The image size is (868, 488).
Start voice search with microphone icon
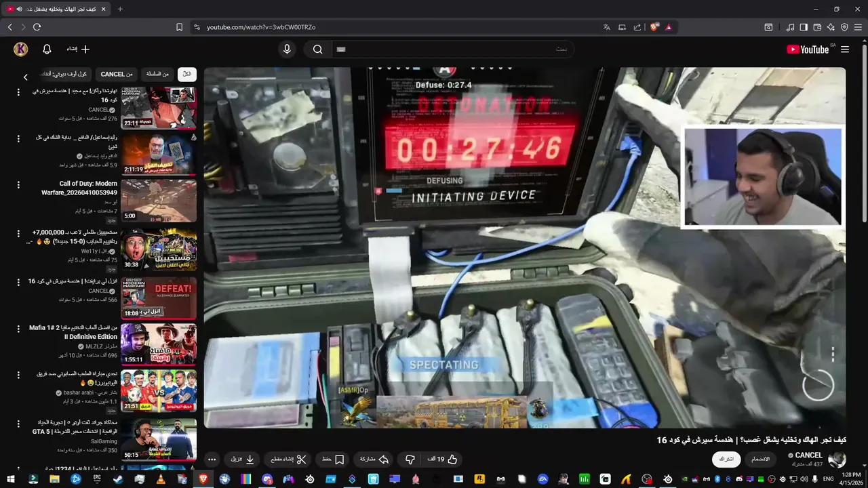pos(287,49)
